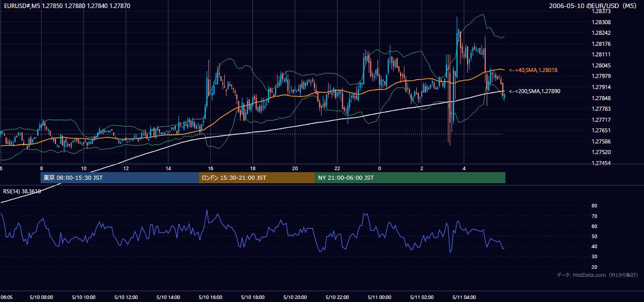The width and height of the screenshot is (644, 302).
Task: Click the 5/11 00:00 date label
Action: coord(380,297)
